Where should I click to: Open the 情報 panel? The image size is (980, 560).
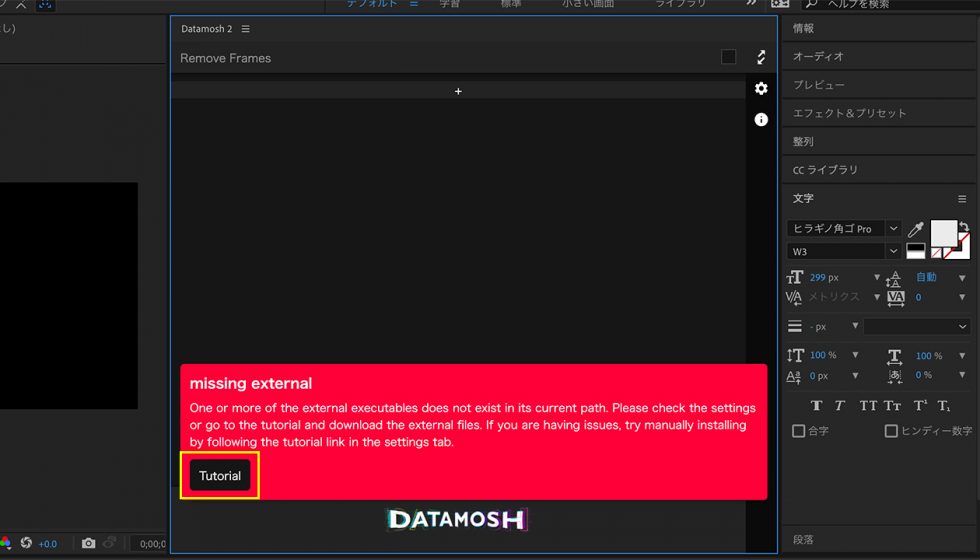879,28
